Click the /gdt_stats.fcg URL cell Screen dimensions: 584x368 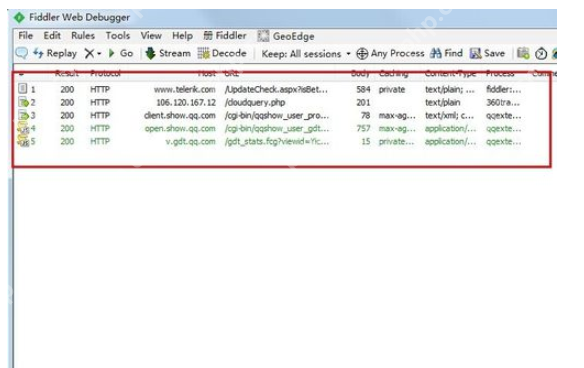(277, 142)
